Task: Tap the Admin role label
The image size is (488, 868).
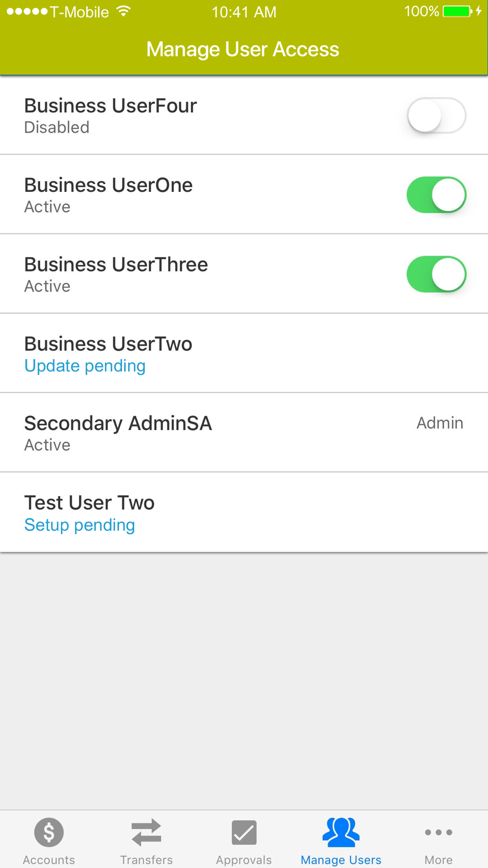Action: click(x=440, y=423)
